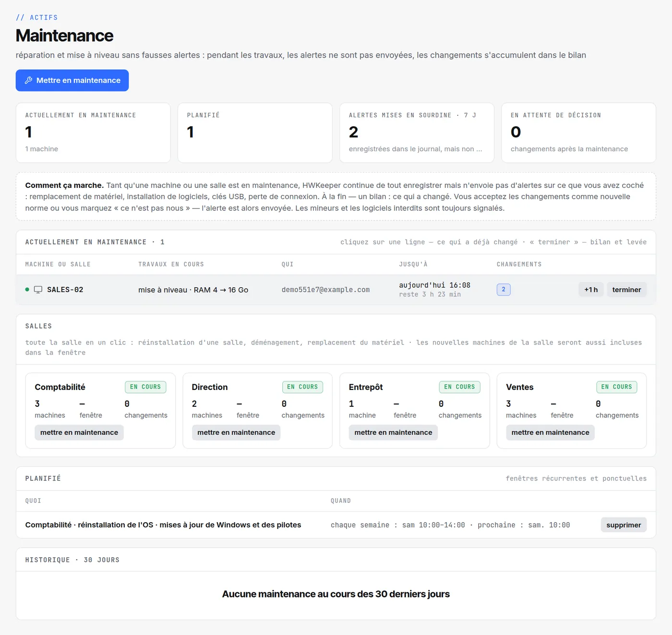Open the Alertes mises en sourdine card
Image resolution: width=672 pixels, height=635 pixels.
click(x=417, y=133)
